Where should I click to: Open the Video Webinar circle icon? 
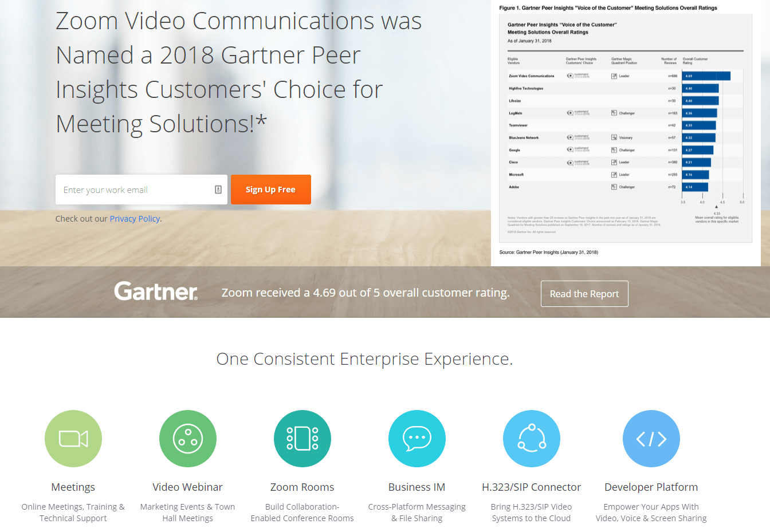click(188, 439)
